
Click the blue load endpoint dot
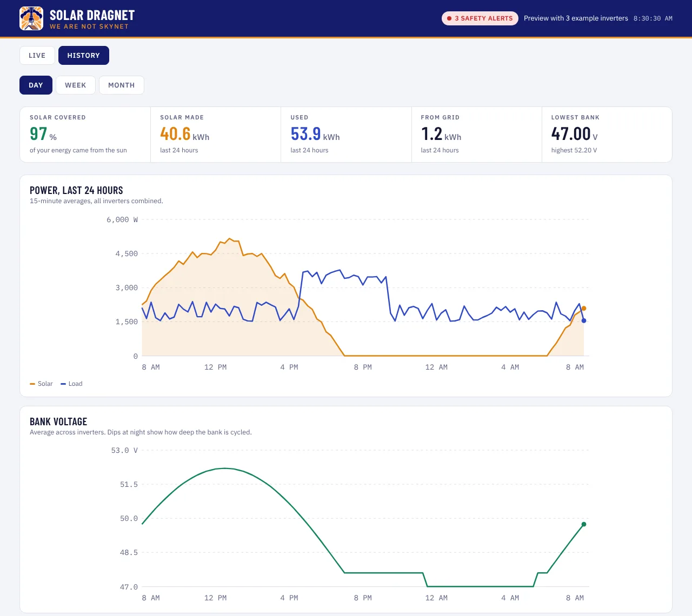pyautogui.click(x=584, y=321)
